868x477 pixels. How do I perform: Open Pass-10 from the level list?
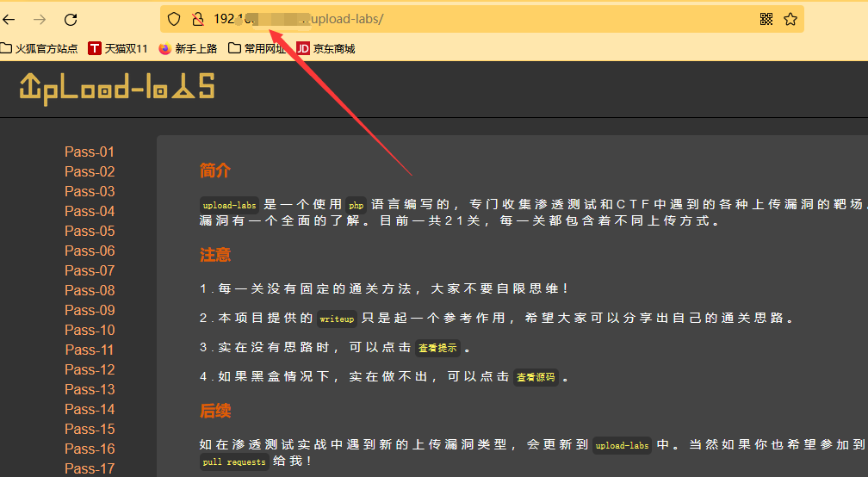pos(90,330)
